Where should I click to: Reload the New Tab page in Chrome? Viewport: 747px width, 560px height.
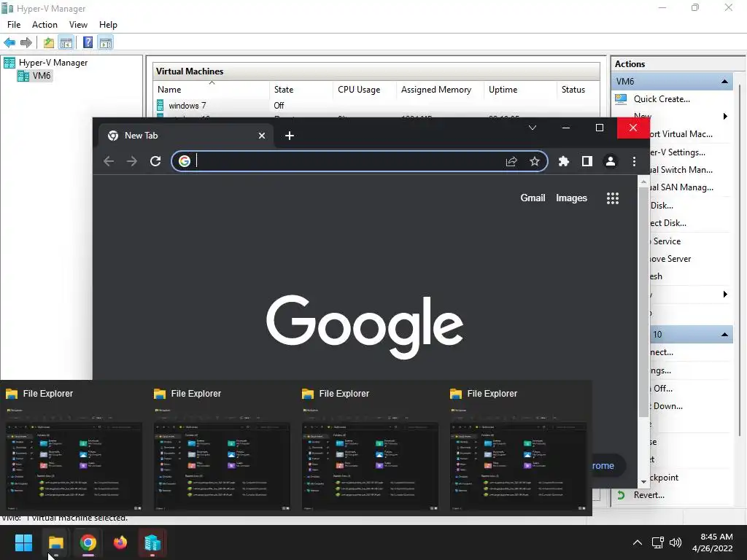point(155,161)
